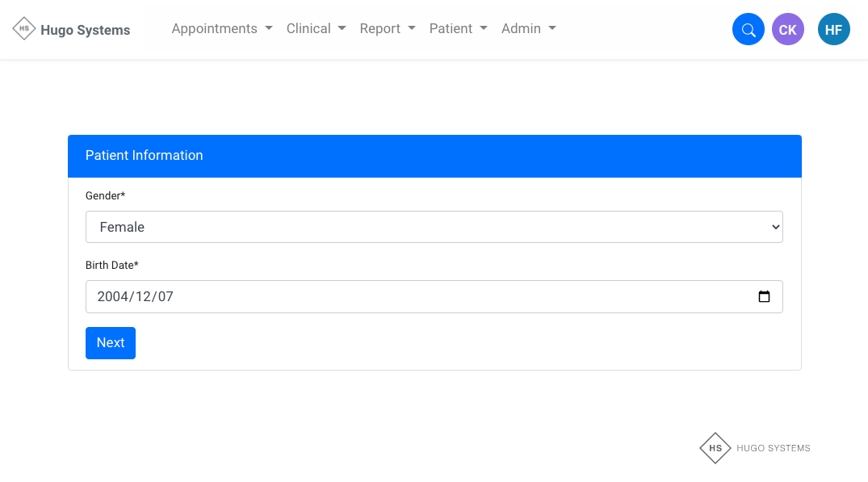This screenshot has height=482, width=868.
Task: Open the Patient menu in navbar
Action: coord(458,28)
